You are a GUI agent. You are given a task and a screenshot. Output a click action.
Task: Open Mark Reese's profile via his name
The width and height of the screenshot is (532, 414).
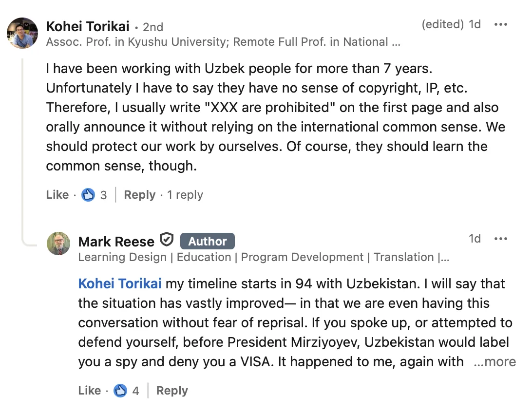click(x=116, y=242)
